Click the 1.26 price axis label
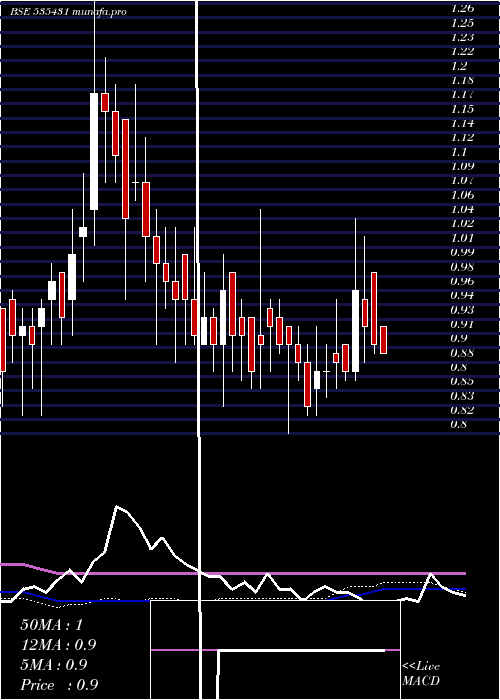Viewport: 500px width, 700px height. click(x=462, y=8)
